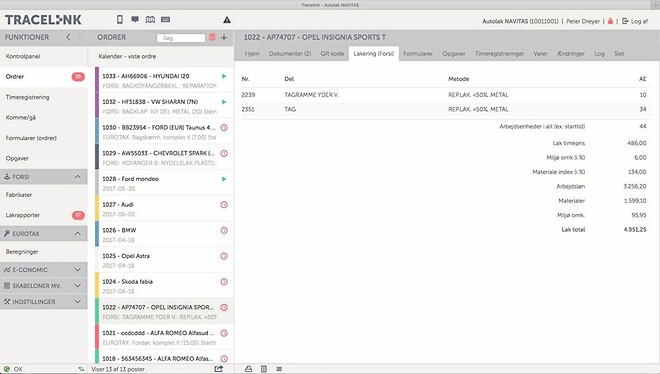Image resolution: width=660 pixels, height=374 pixels.
Task: Click play icon on order 1033 Hyundai I20
Action: (x=224, y=76)
